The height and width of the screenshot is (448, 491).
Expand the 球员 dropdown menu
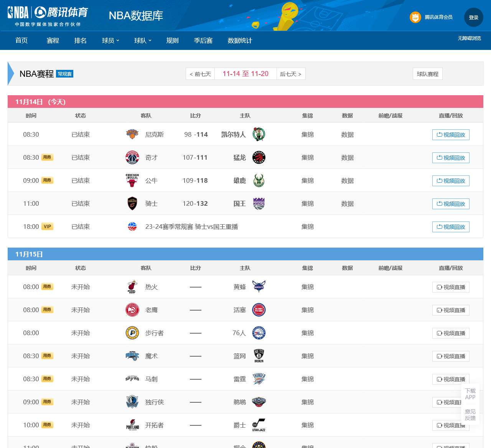110,40
